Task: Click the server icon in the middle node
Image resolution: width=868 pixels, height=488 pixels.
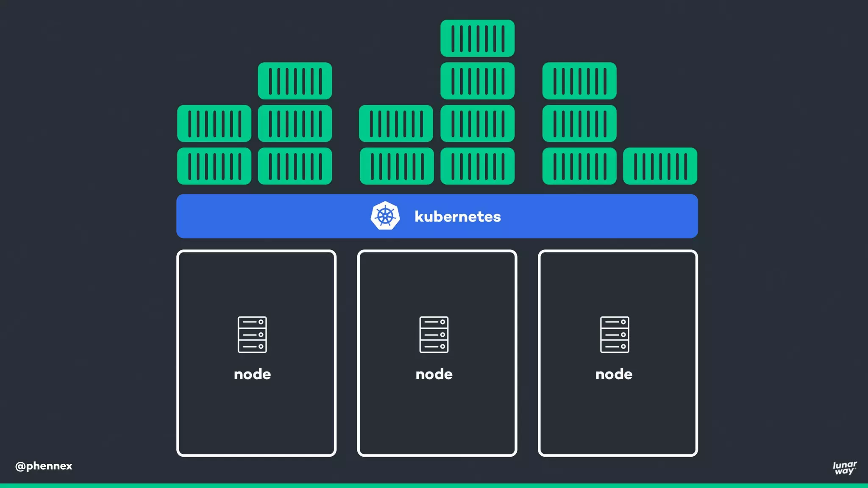Action: pyautogui.click(x=434, y=334)
